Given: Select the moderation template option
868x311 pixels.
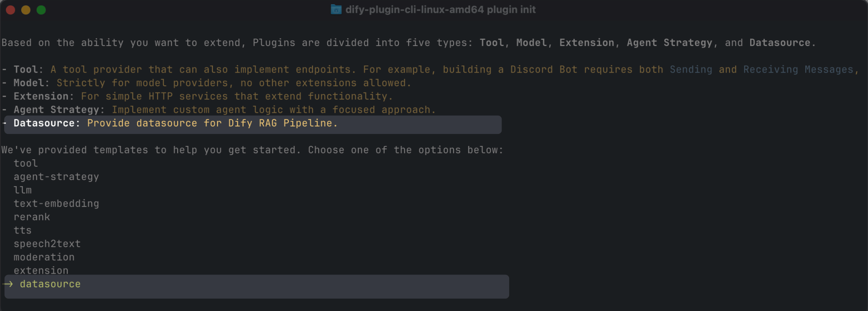Looking at the screenshot, I should (x=44, y=257).
